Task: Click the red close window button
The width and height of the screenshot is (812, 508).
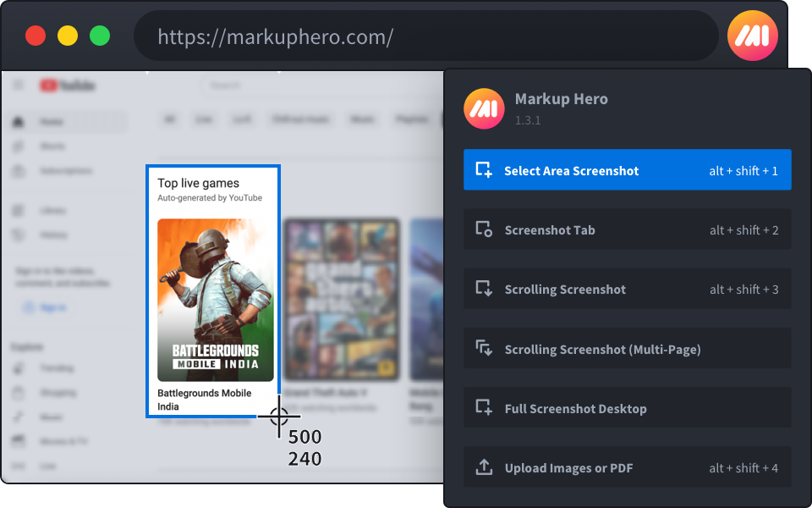Action: (36, 36)
